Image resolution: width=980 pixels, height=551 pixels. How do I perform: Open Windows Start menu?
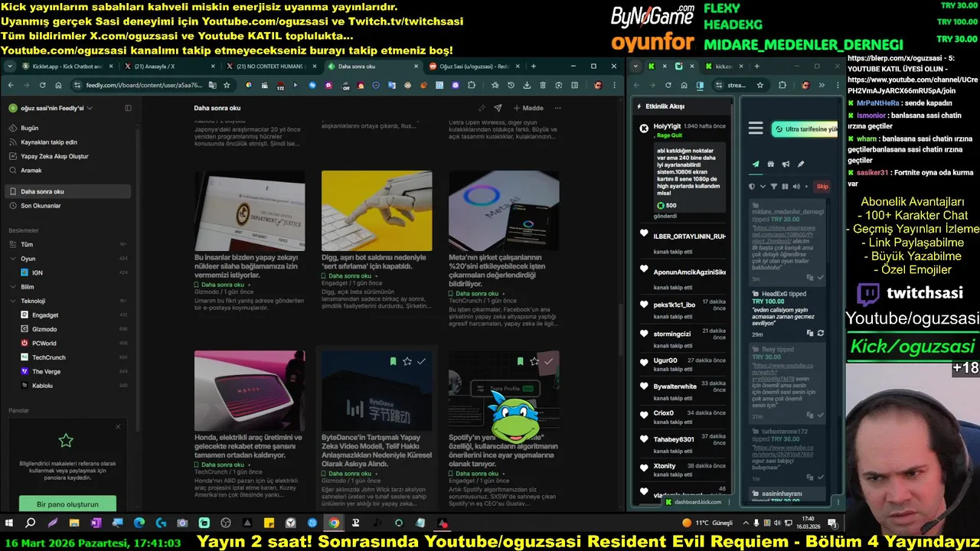coord(9,523)
